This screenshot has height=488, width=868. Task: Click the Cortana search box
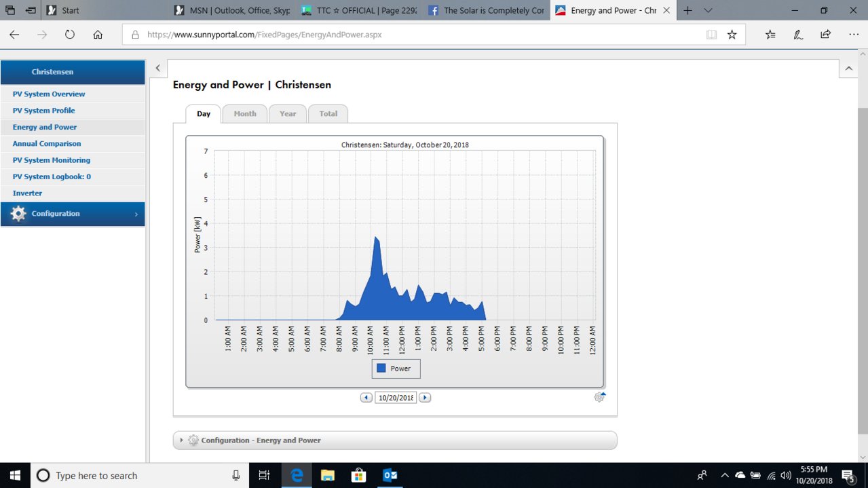(x=140, y=475)
